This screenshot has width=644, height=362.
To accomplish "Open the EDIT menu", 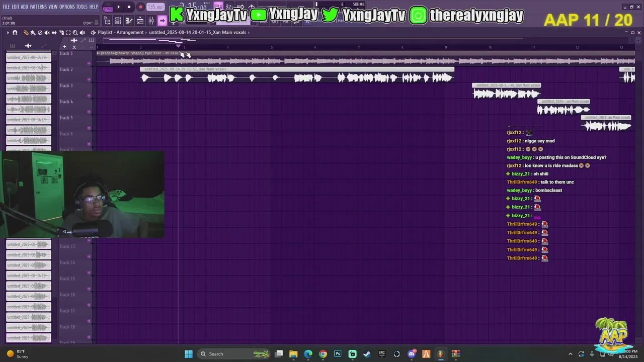I will point(16,7).
